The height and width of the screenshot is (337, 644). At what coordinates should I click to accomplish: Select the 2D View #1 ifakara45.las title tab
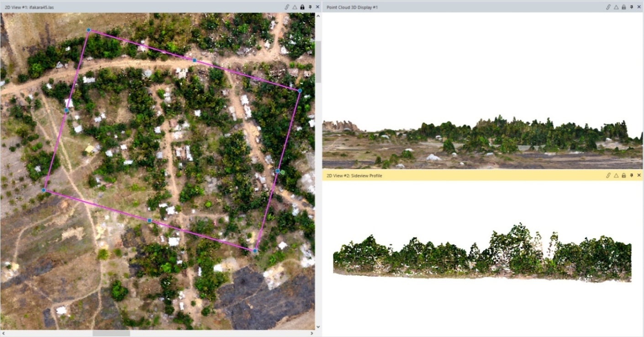pyautogui.click(x=29, y=7)
